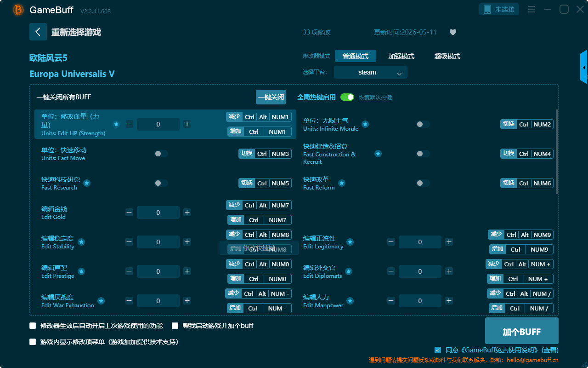Select 超级模式 trainer mode tab

point(447,56)
